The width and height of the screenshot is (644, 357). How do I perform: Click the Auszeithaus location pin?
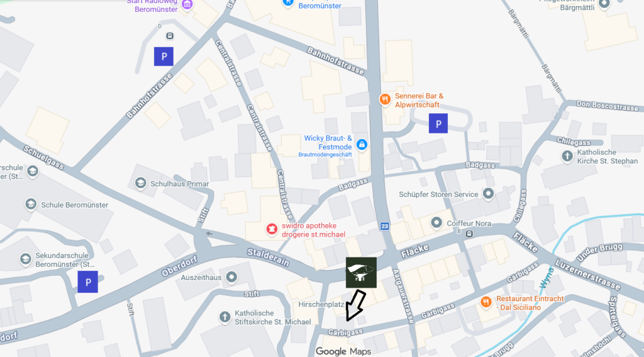coord(231,277)
